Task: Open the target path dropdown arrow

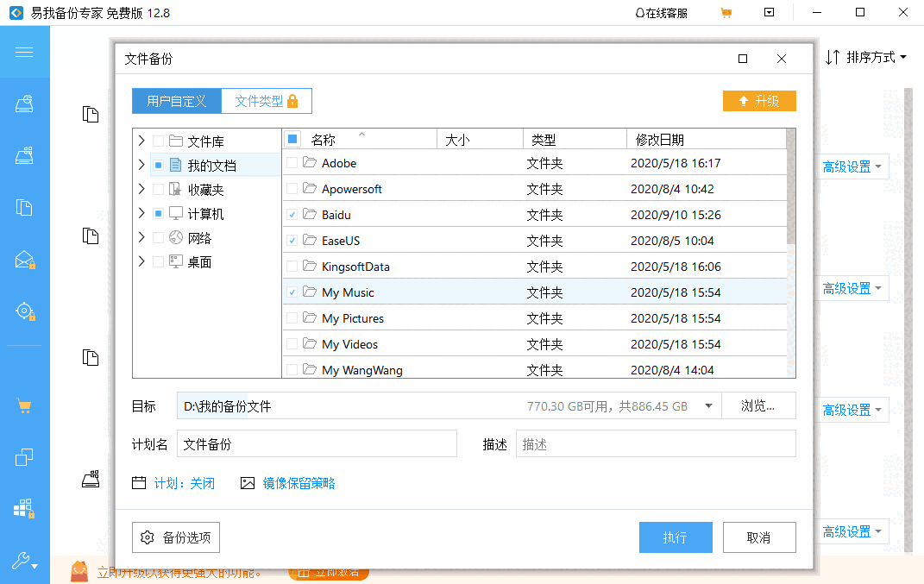Action: 708,406
